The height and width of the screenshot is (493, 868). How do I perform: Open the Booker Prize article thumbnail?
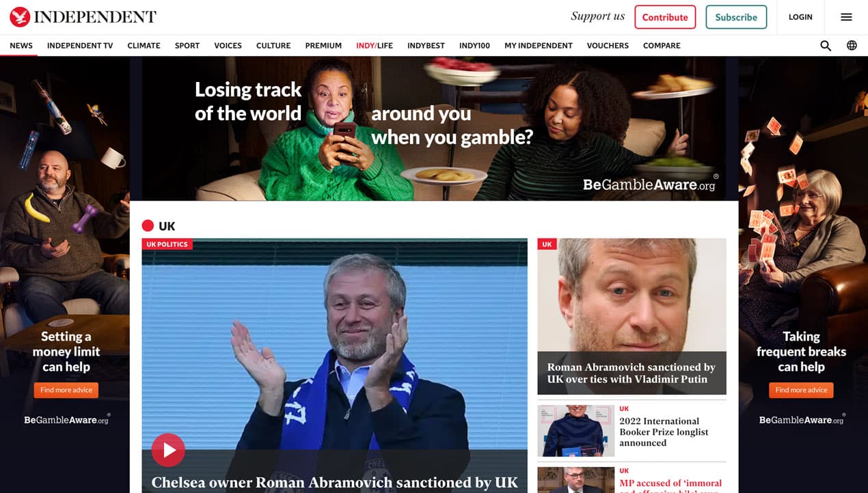tap(575, 431)
